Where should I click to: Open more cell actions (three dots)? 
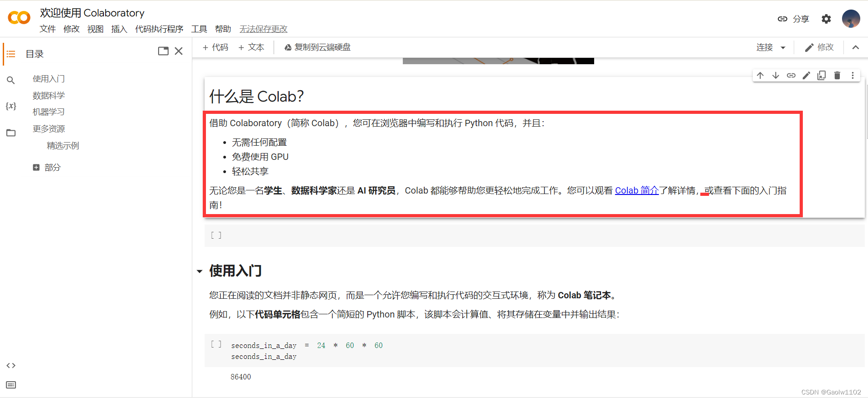tap(853, 75)
